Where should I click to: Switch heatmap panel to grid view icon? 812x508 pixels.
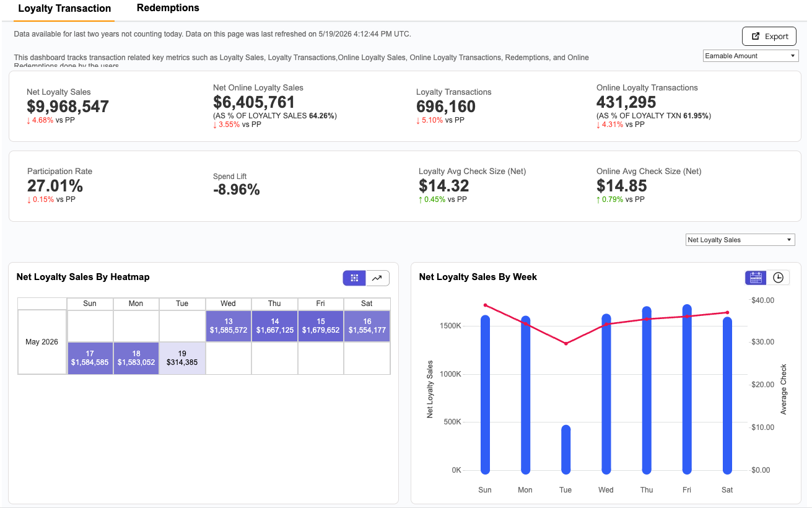(x=354, y=278)
